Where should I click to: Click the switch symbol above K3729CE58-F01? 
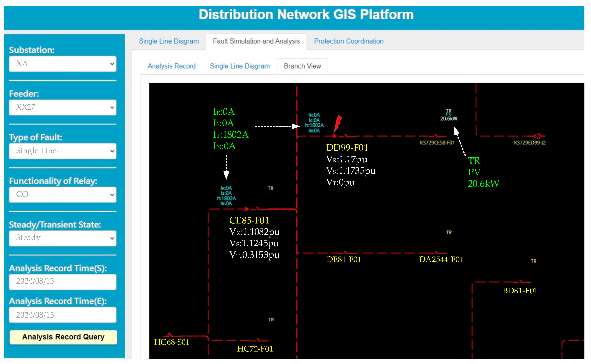coord(437,136)
